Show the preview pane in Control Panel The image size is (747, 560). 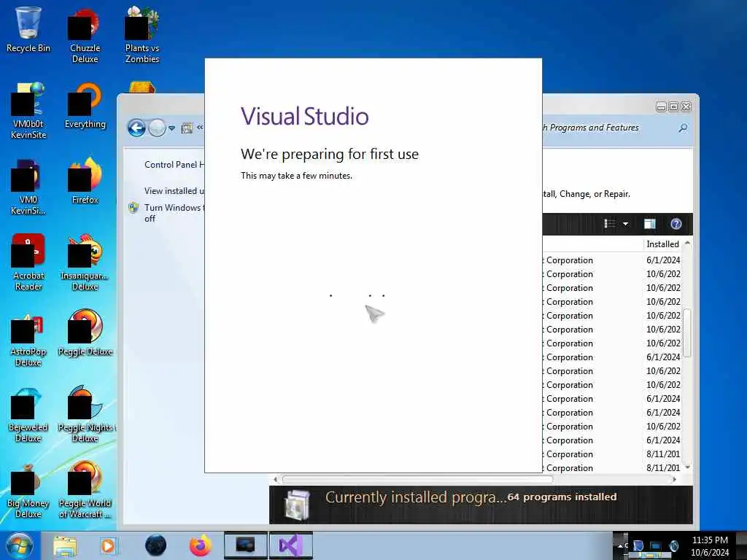tap(649, 224)
